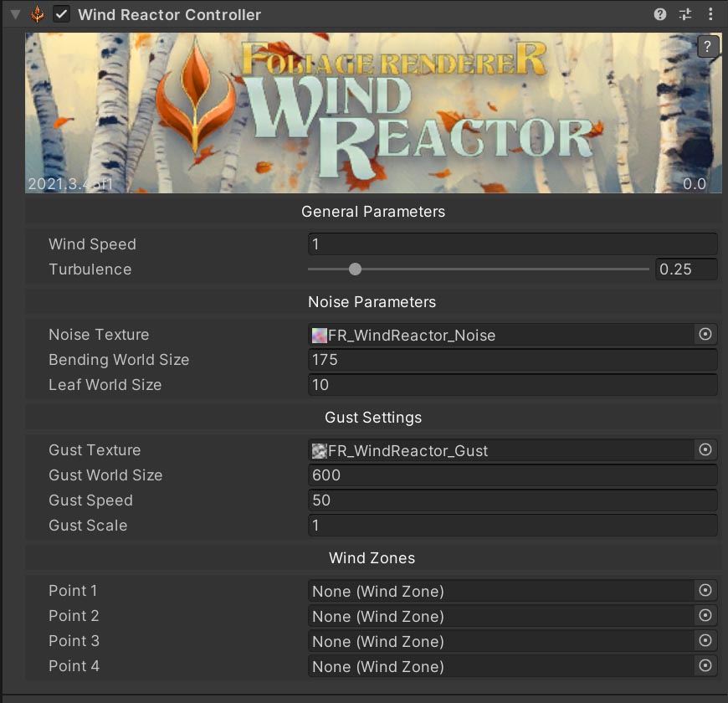Image resolution: width=728 pixels, height=703 pixels.
Task: Click the Gust World Size field
Action: point(512,475)
